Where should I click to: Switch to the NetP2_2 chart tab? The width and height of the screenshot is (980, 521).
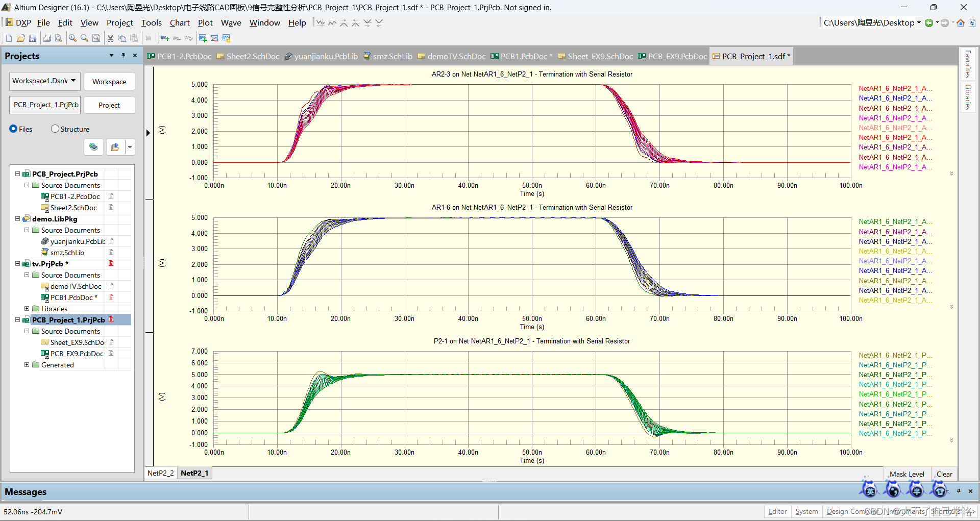coord(160,473)
